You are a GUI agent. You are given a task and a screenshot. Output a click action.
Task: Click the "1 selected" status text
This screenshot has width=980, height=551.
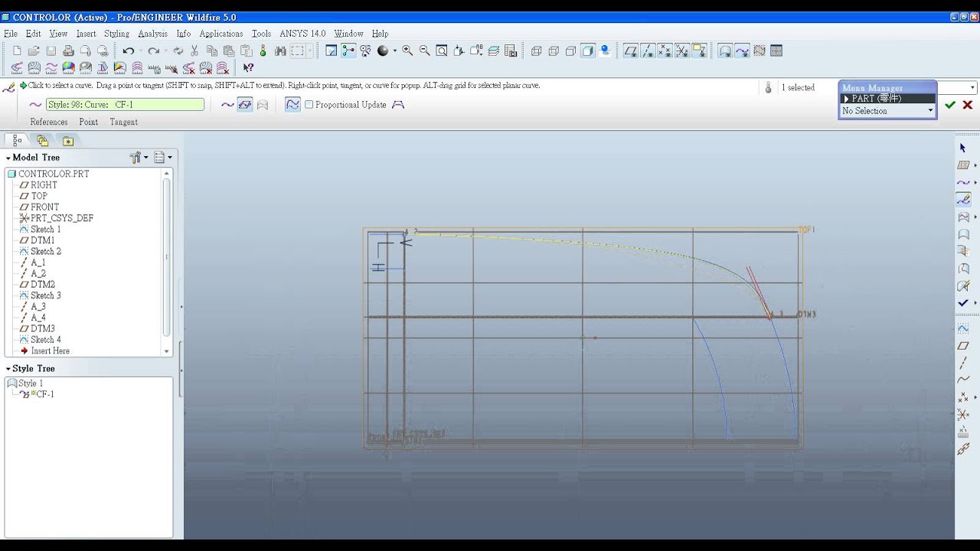(798, 88)
